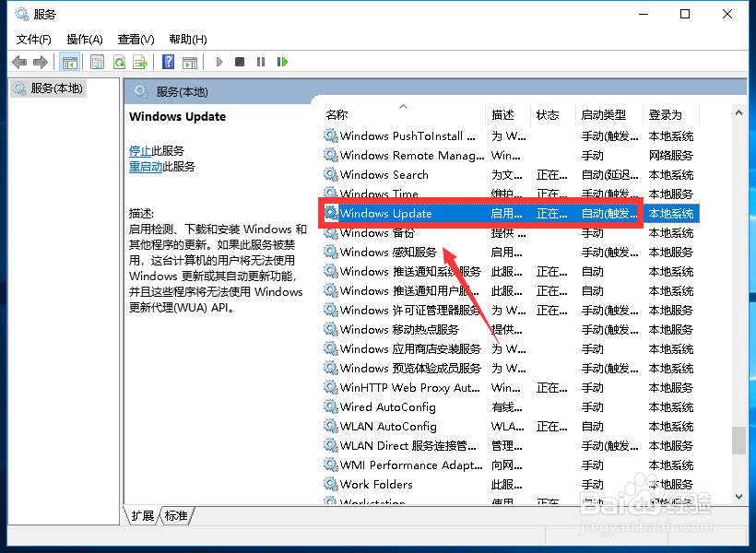This screenshot has width=756, height=553.
Task: Open the Properties toolbar icon
Action: [x=98, y=62]
